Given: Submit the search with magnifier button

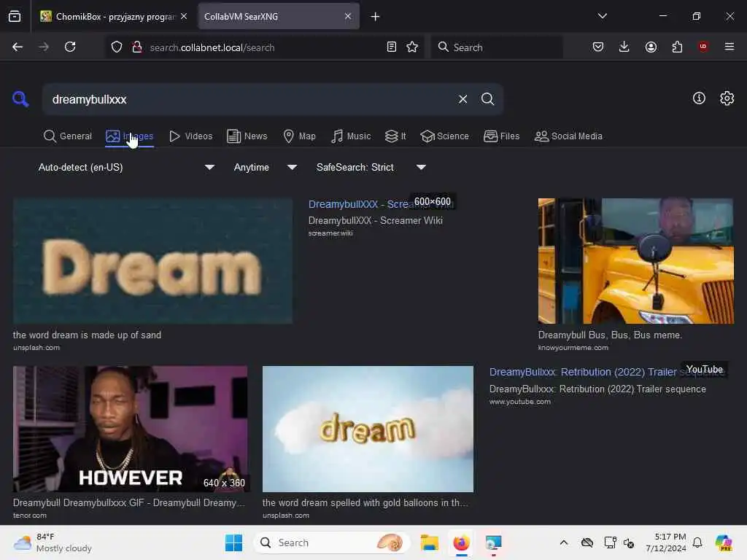Looking at the screenshot, I should [487, 99].
